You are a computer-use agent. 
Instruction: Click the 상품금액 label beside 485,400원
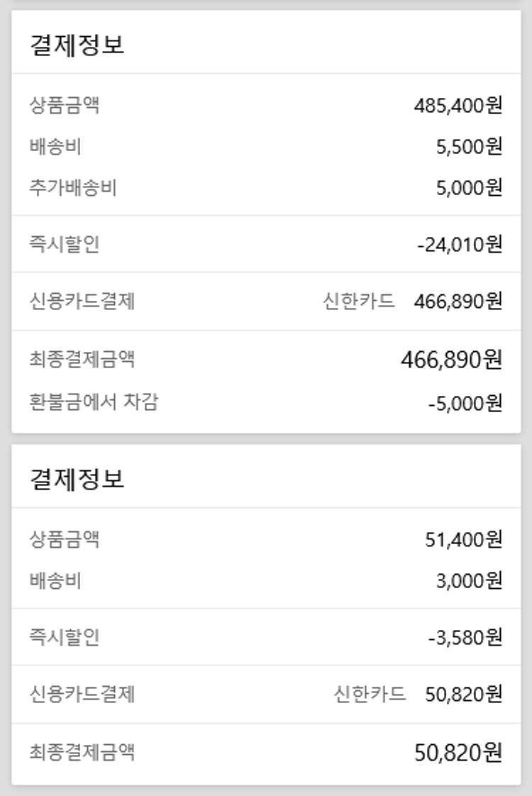coord(65,106)
